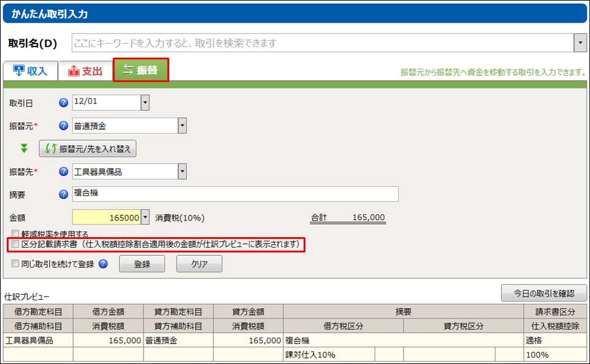Click help icon next to 同じ取引を続けて登録
590x364 pixels.
[103, 264]
